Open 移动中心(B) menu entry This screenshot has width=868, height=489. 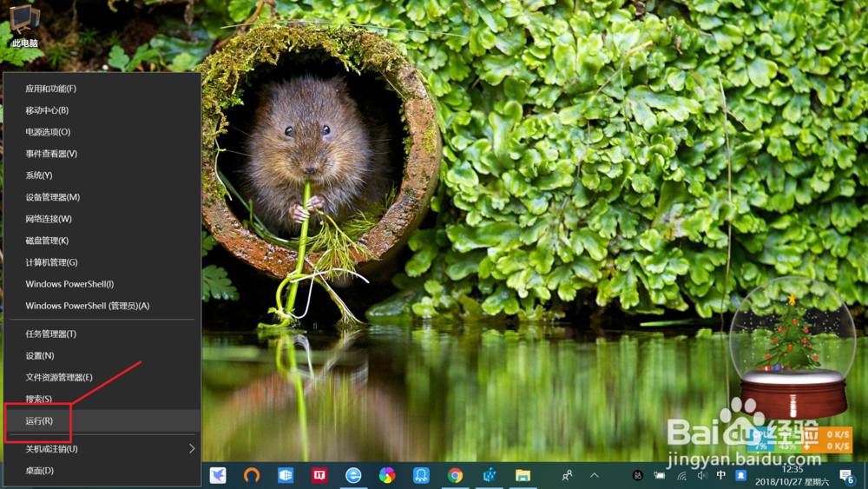(x=102, y=110)
